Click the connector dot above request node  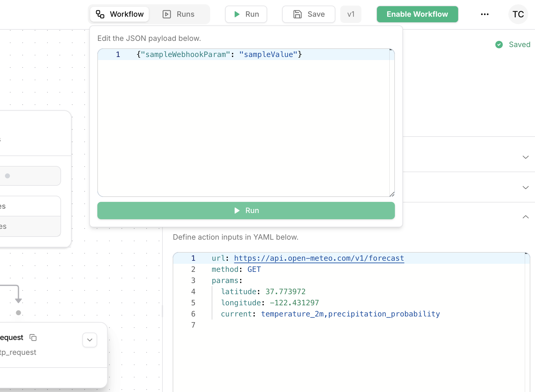tap(19, 313)
